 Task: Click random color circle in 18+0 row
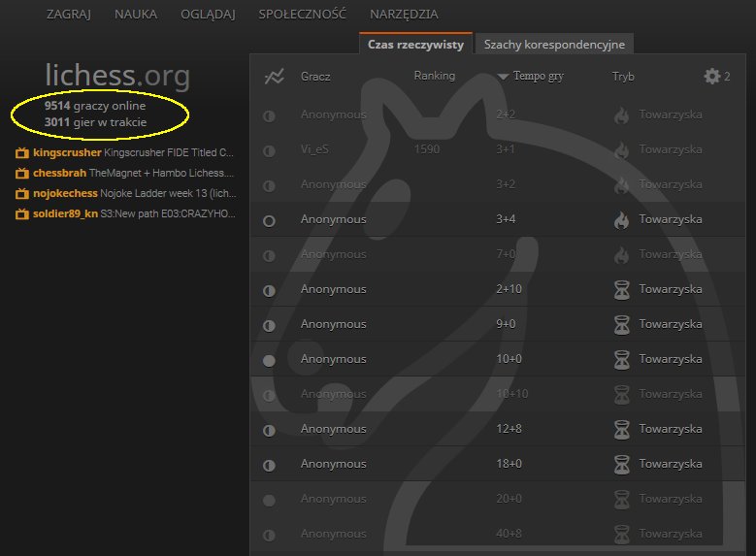click(x=269, y=466)
